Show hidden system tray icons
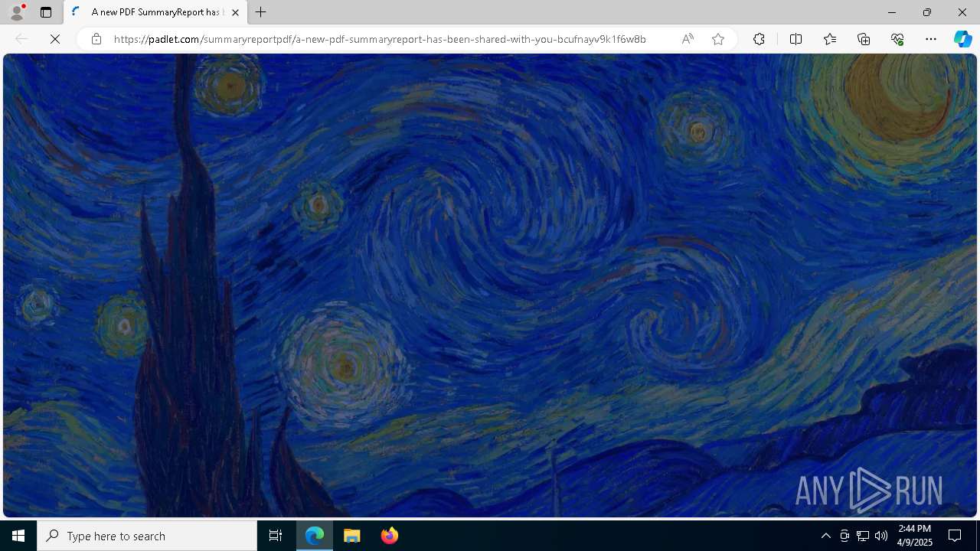980x551 pixels. point(825,536)
